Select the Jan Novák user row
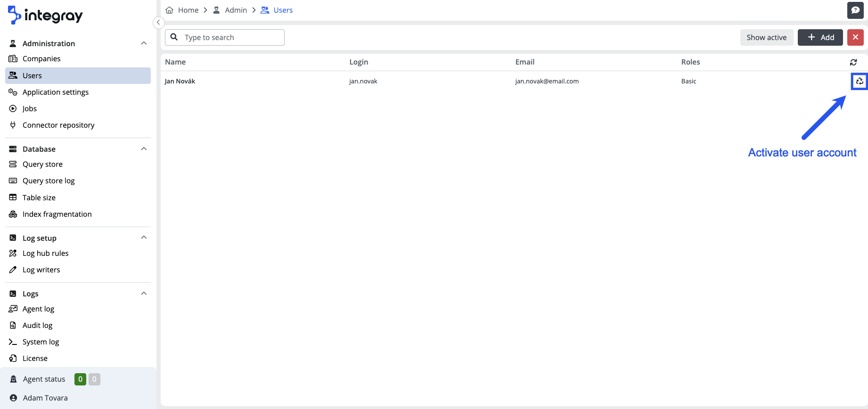Image resolution: width=868 pixels, height=409 pixels. 180,82
